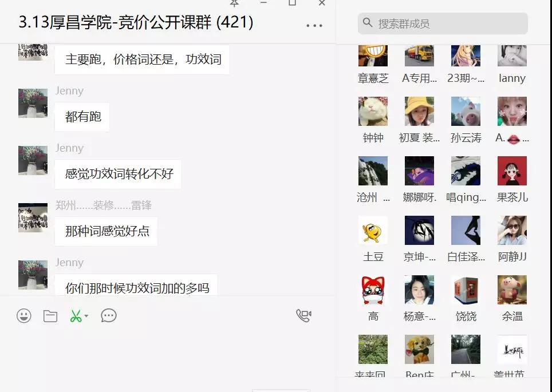Open the emoji picker

point(24,316)
